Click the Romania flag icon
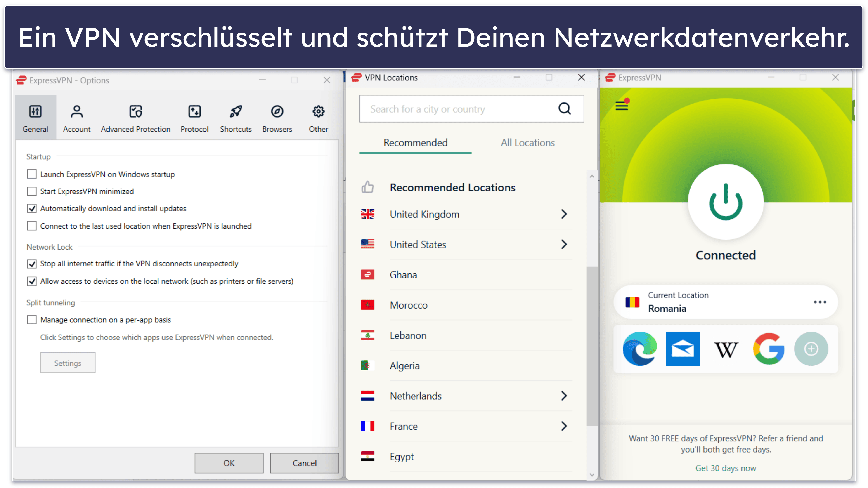This screenshot has height=488, width=868. tap(632, 302)
